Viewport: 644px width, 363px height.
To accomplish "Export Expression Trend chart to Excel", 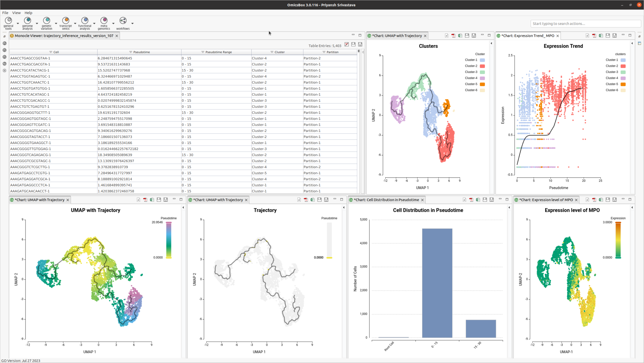I will point(601,36).
